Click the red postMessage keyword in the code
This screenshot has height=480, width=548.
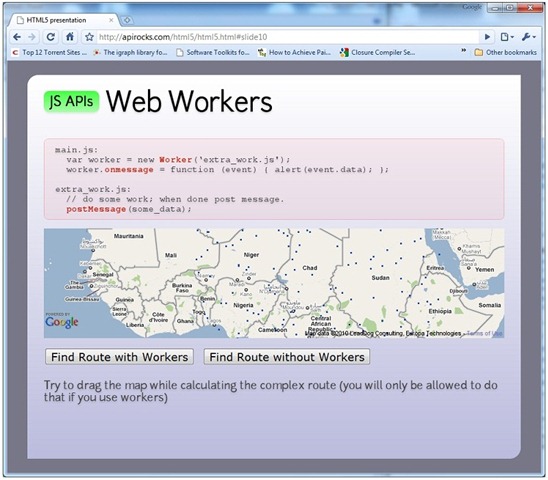(96, 209)
